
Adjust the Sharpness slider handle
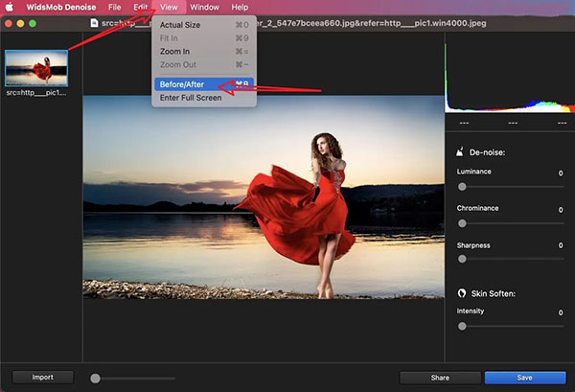pos(462,259)
